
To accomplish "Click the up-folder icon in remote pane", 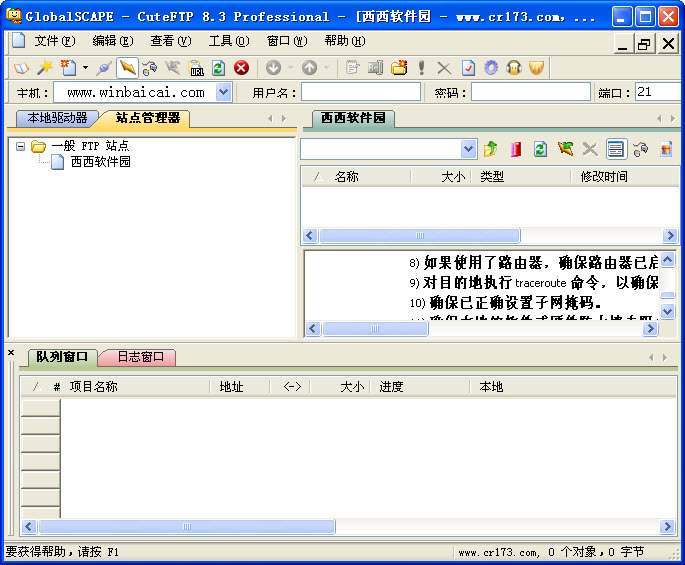I will [491, 149].
